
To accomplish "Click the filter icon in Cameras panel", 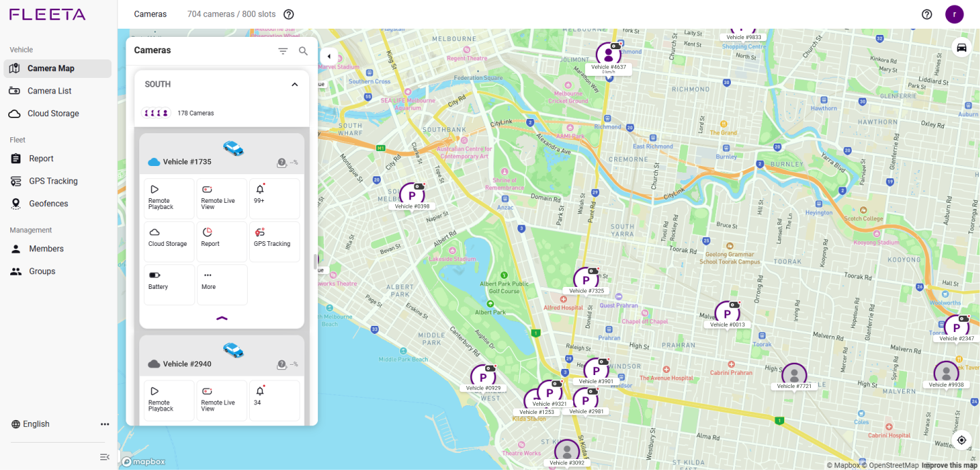I will pyautogui.click(x=283, y=51).
